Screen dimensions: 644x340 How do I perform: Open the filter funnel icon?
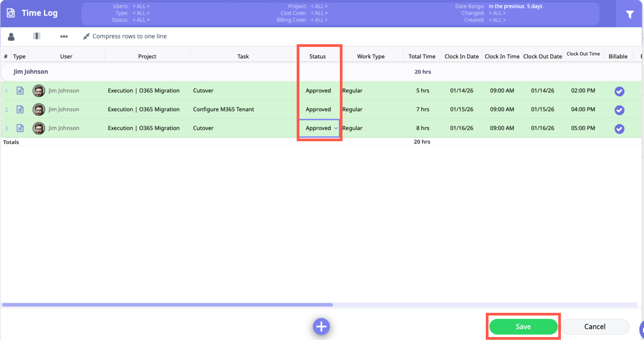tap(630, 14)
